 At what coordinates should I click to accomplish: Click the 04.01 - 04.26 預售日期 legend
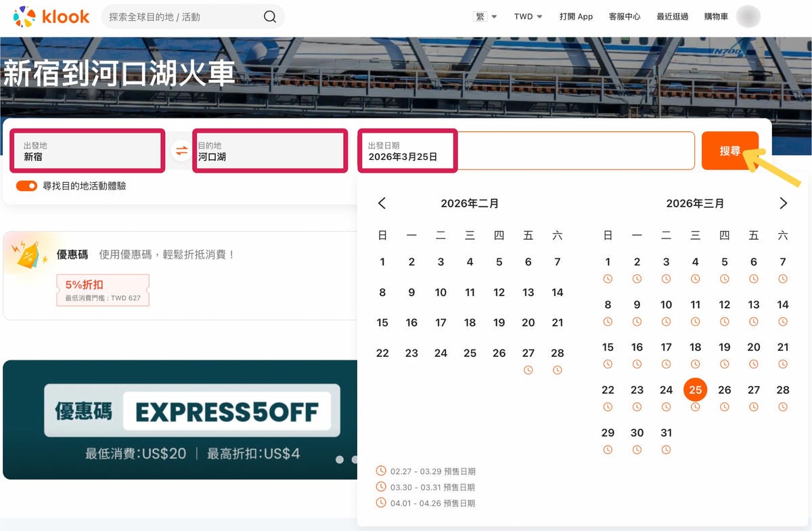pyautogui.click(x=426, y=503)
